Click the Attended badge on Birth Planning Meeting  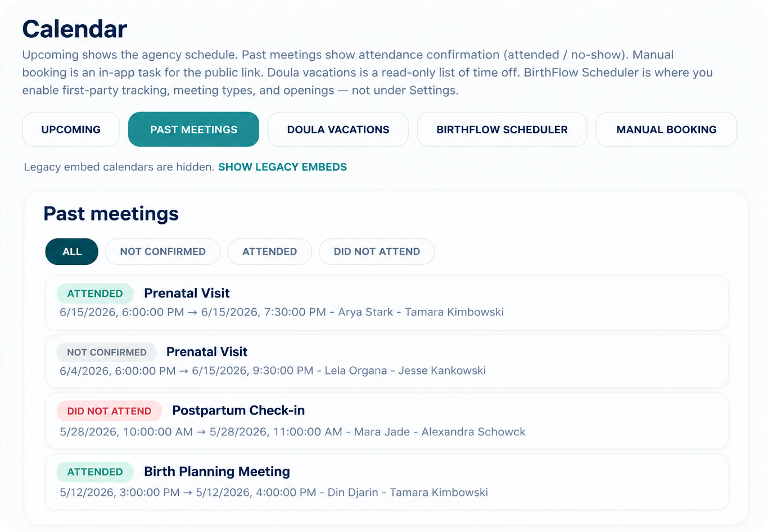pyautogui.click(x=95, y=472)
